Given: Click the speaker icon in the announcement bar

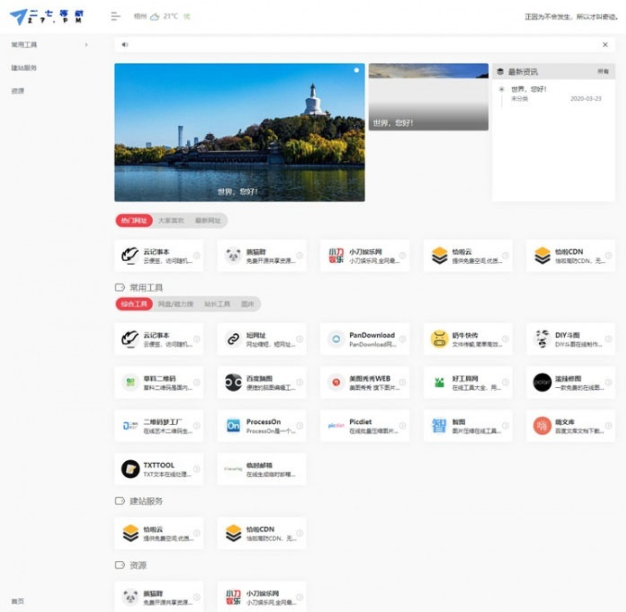Looking at the screenshot, I should click(x=125, y=45).
